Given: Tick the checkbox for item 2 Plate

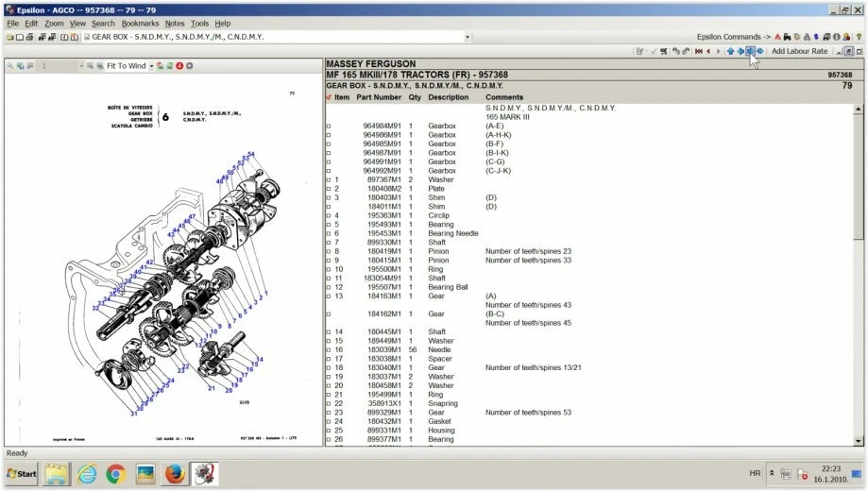Looking at the screenshot, I should point(329,189).
